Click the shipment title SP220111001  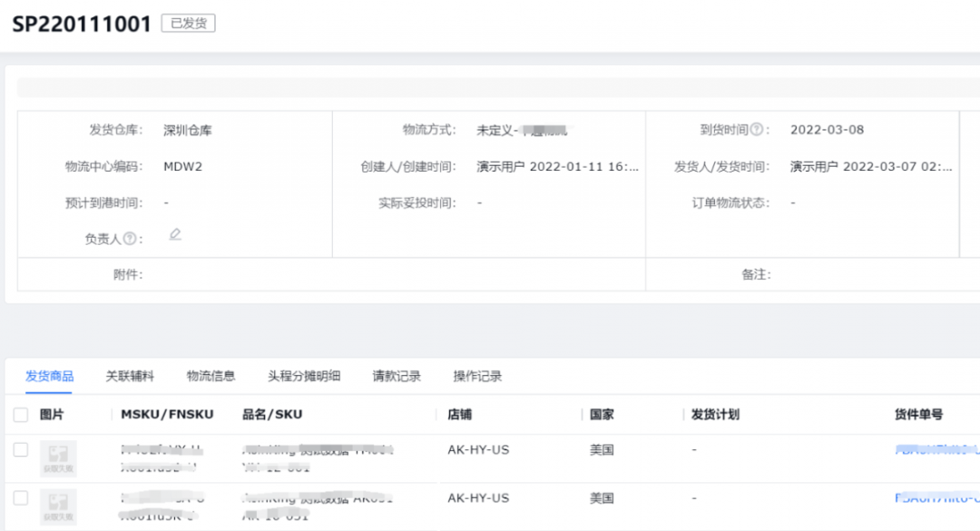[80, 23]
